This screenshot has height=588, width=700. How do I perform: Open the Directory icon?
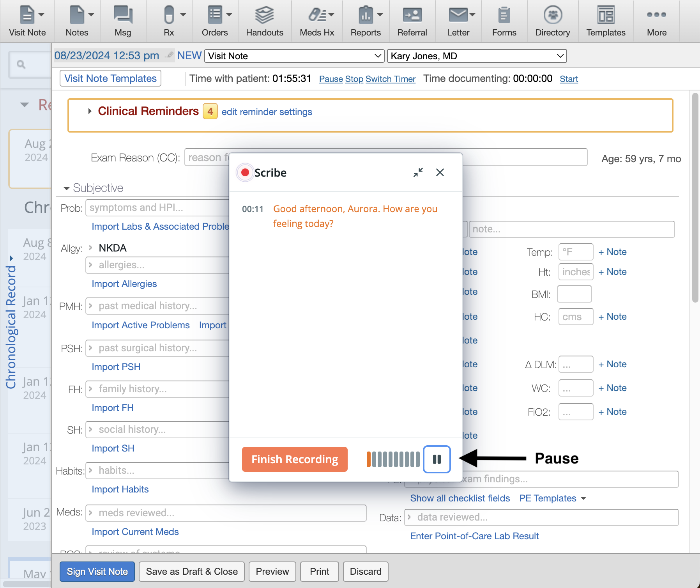(553, 19)
